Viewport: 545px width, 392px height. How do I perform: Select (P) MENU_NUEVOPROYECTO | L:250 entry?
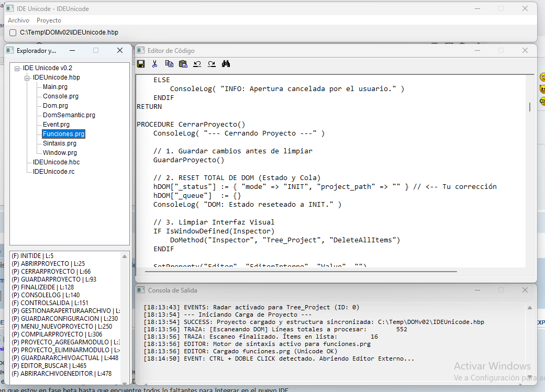pos(62,327)
